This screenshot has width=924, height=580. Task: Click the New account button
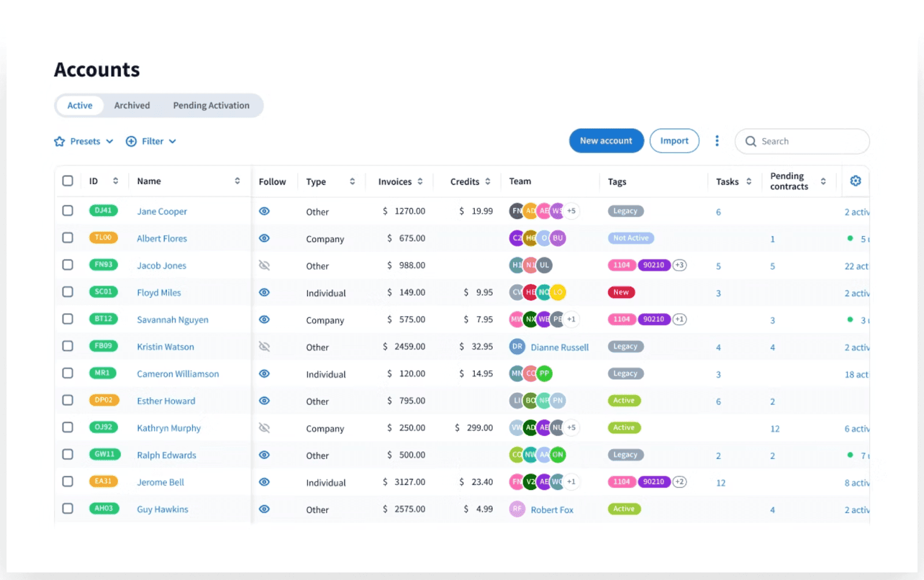(606, 140)
